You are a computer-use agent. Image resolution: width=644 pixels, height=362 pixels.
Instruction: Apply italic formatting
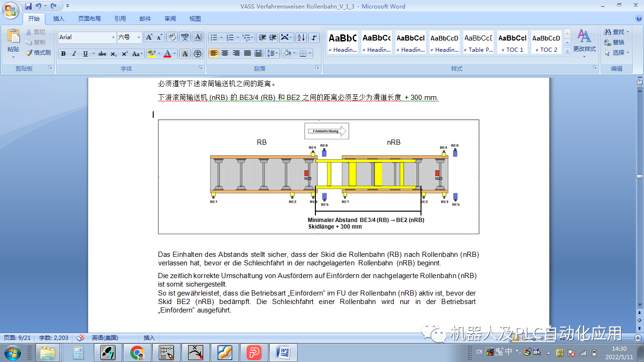(74, 54)
